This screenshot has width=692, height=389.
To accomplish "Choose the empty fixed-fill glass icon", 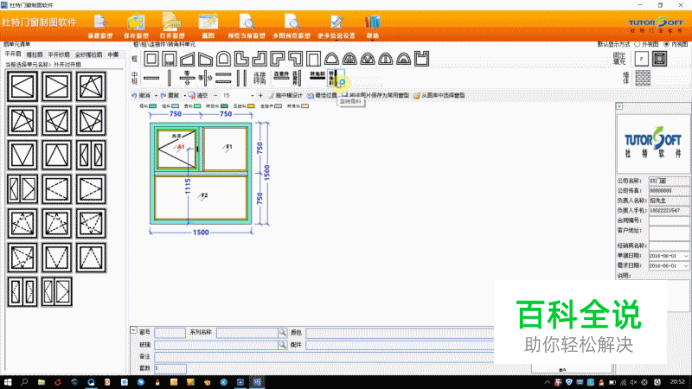I will [641, 59].
